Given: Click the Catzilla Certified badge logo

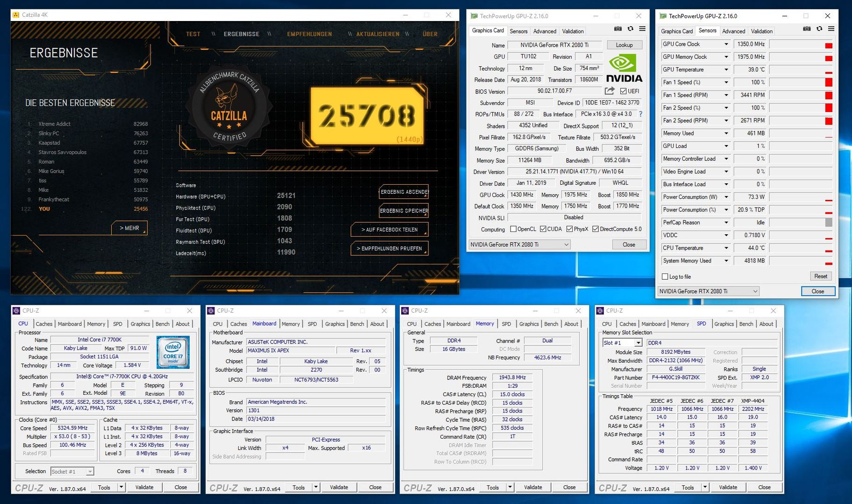Looking at the screenshot, I should pyautogui.click(x=229, y=106).
